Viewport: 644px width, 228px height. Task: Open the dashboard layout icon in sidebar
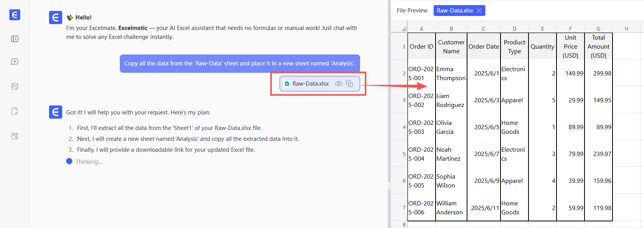15,136
